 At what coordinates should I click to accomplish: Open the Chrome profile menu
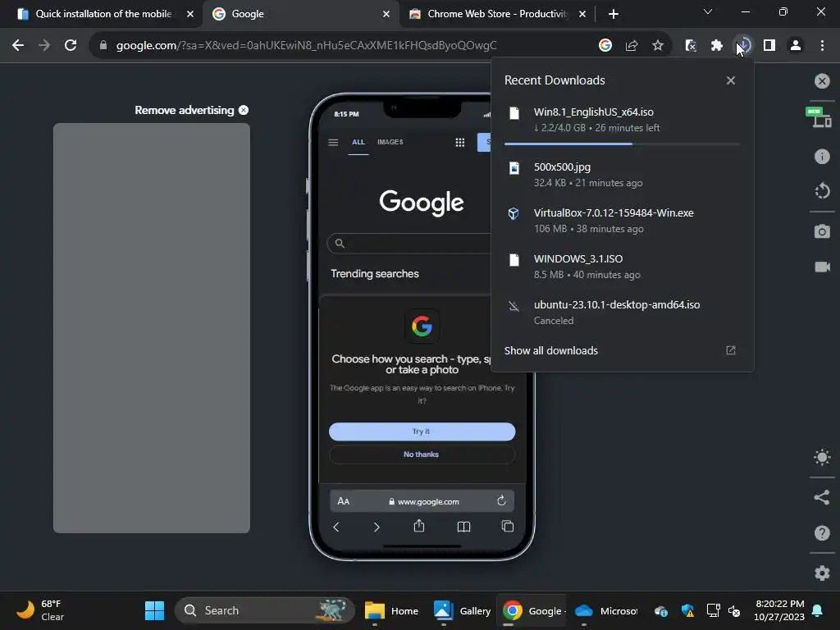pyautogui.click(x=796, y=46)
